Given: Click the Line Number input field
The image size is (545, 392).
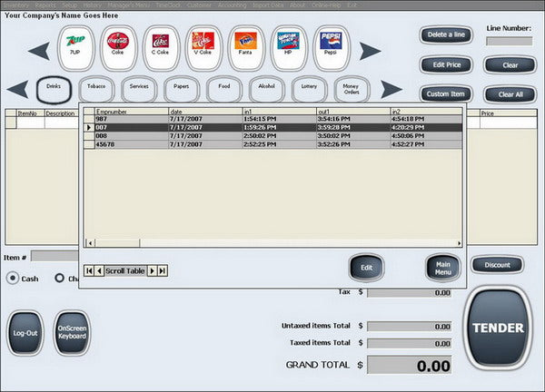Looking at the screenshot, I should [x=509, y=42].
